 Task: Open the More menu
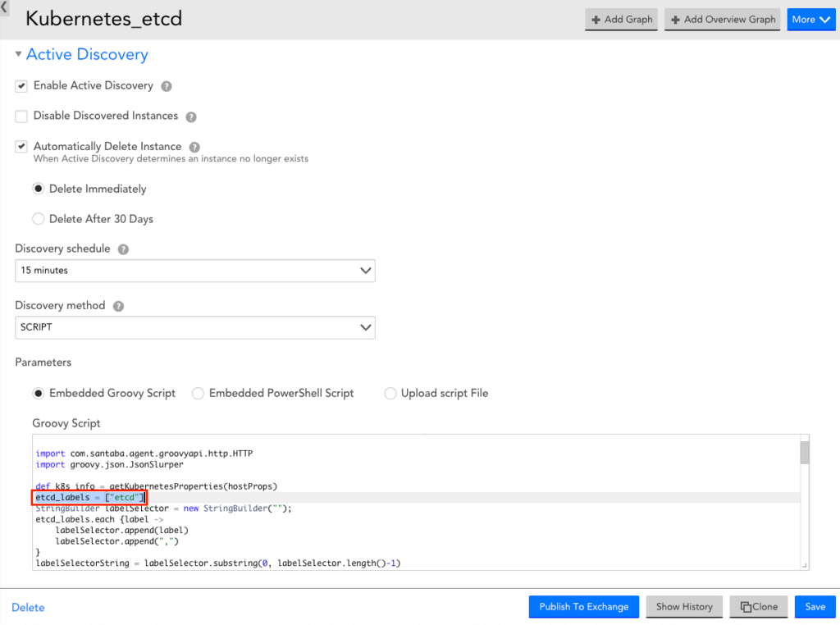coord(810,19)
